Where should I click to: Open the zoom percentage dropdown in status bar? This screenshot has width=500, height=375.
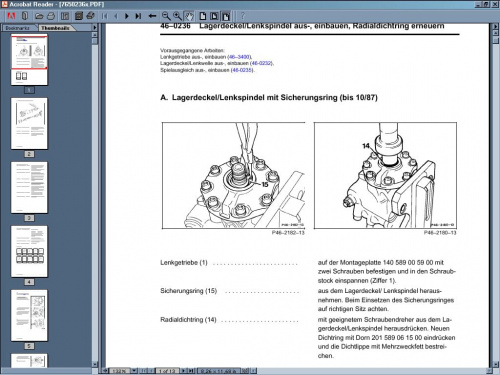coord(134,371)
